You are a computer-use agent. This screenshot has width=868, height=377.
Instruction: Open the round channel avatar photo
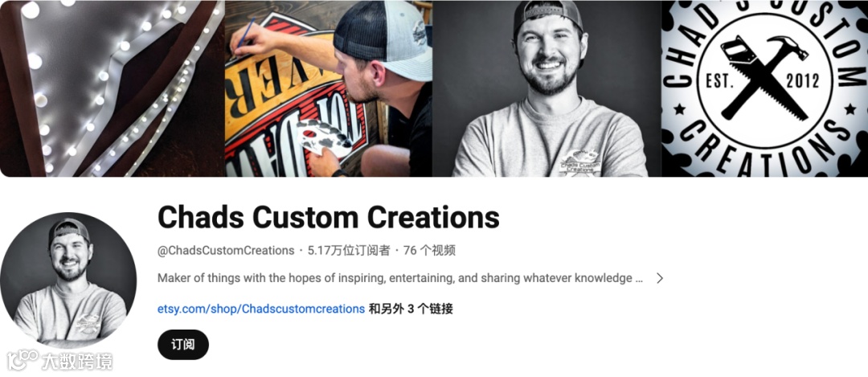(68, 280)
